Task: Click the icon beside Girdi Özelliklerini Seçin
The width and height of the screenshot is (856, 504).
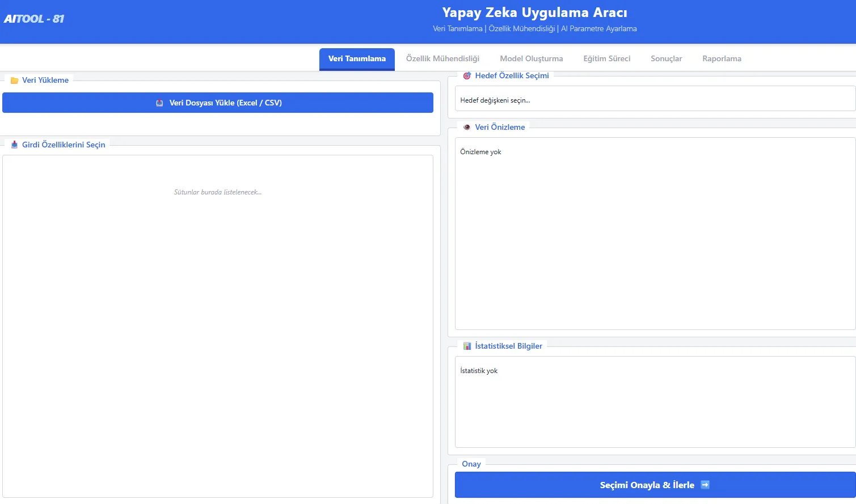Action: pyautogui.click(x=15, y=145)
